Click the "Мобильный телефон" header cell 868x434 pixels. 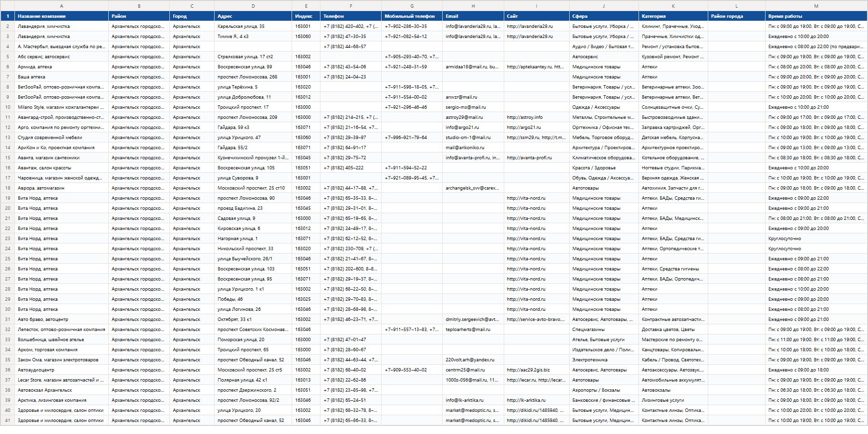tap(412, 16)
